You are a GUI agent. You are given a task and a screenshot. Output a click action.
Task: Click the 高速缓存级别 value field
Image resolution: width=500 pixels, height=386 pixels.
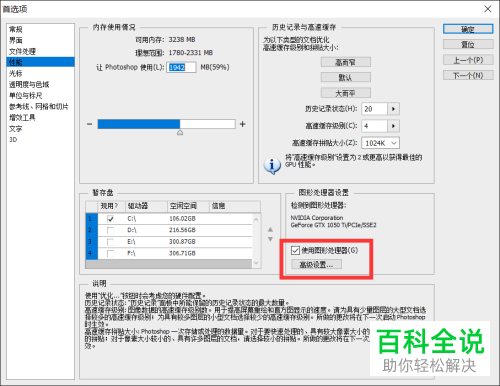pos(374,126)
